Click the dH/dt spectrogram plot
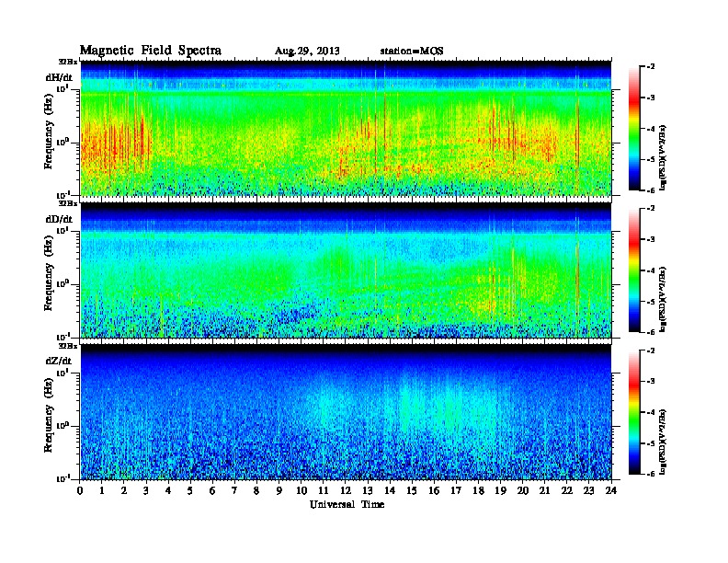The height and width of the screenshot is (563, 728). (346, 128)
